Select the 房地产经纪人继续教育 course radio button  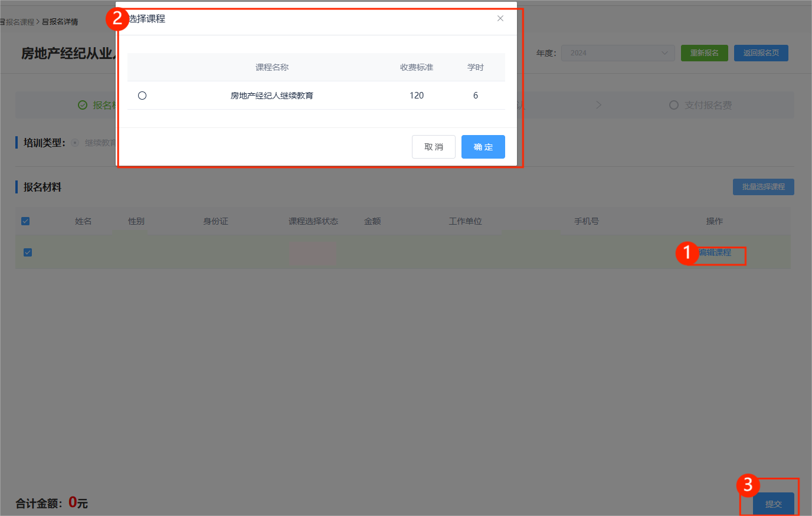[x=142, y=96]
